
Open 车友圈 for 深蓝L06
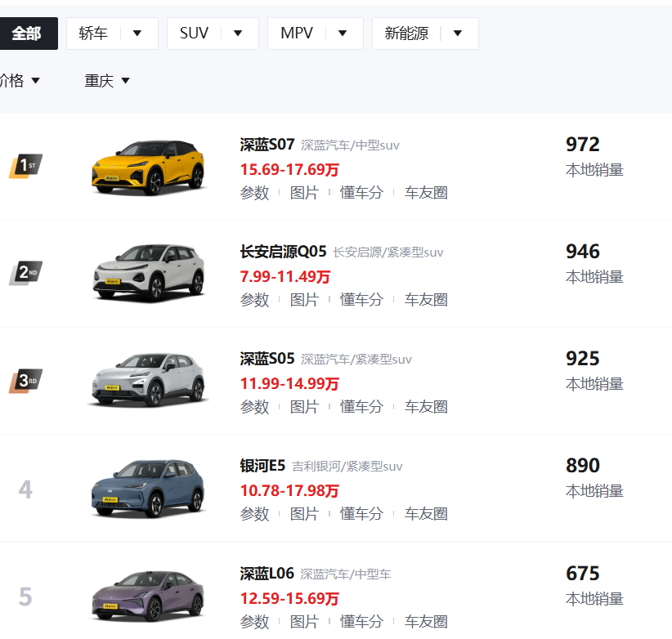click(427, 622)
